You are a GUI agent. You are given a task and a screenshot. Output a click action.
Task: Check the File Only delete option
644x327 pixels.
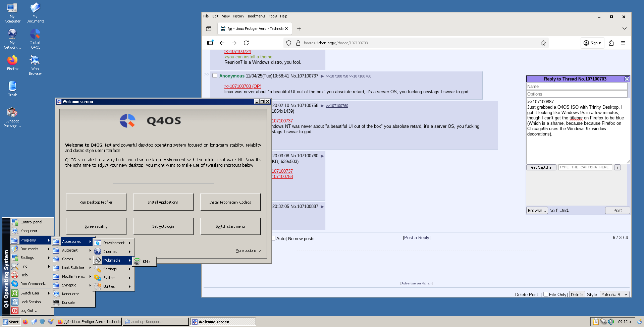(546, 294)
